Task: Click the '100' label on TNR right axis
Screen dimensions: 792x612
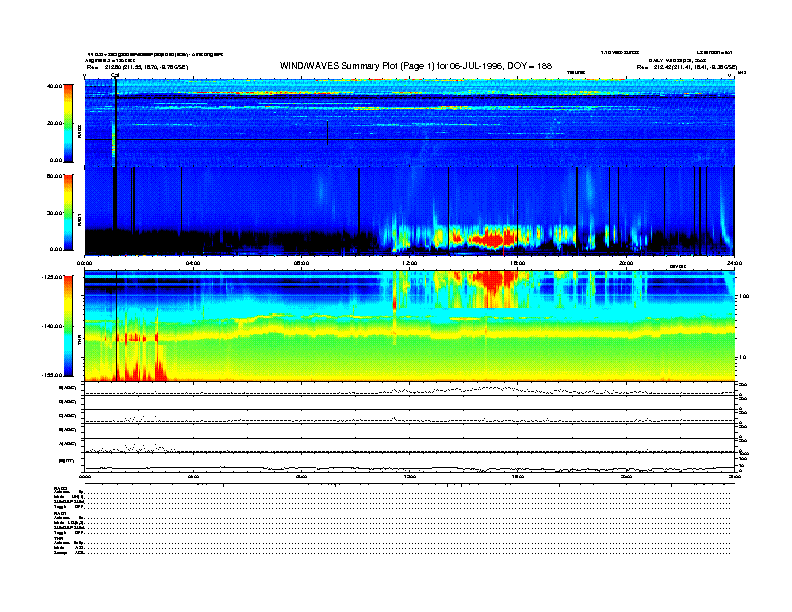Action: click(x=744, y=296)
